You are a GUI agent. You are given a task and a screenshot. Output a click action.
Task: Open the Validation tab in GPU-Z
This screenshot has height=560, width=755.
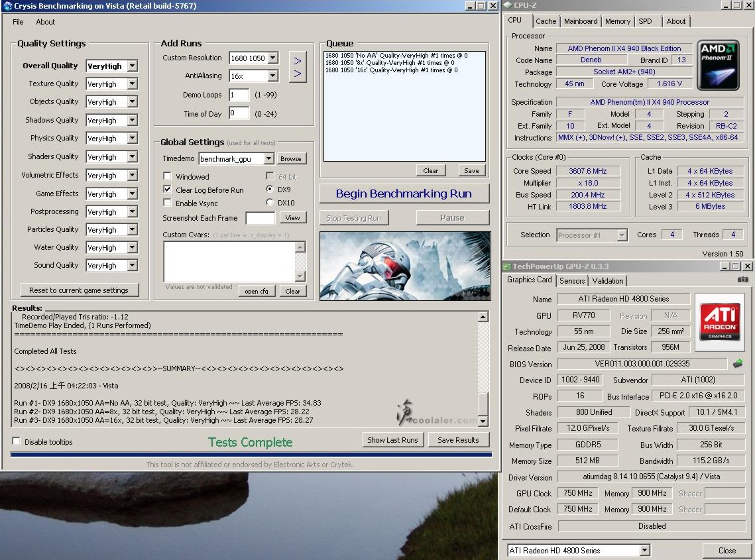click(608, 281)
